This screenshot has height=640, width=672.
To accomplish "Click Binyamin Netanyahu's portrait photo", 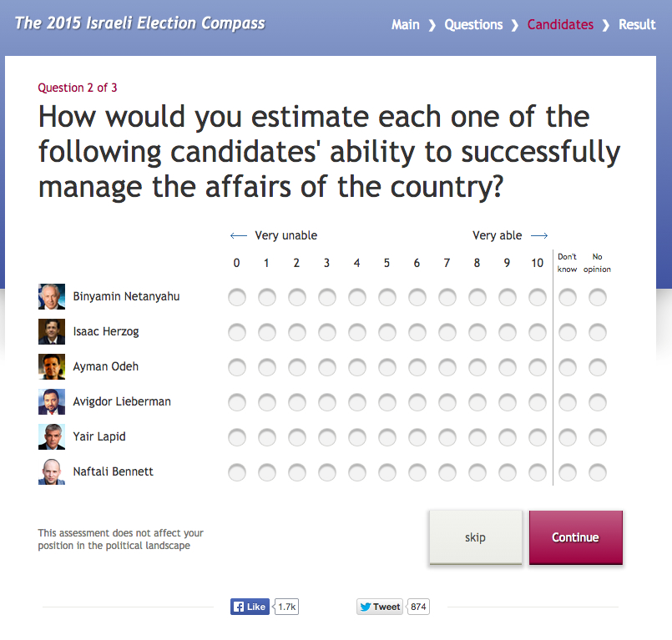I will (x=51, y=296).
